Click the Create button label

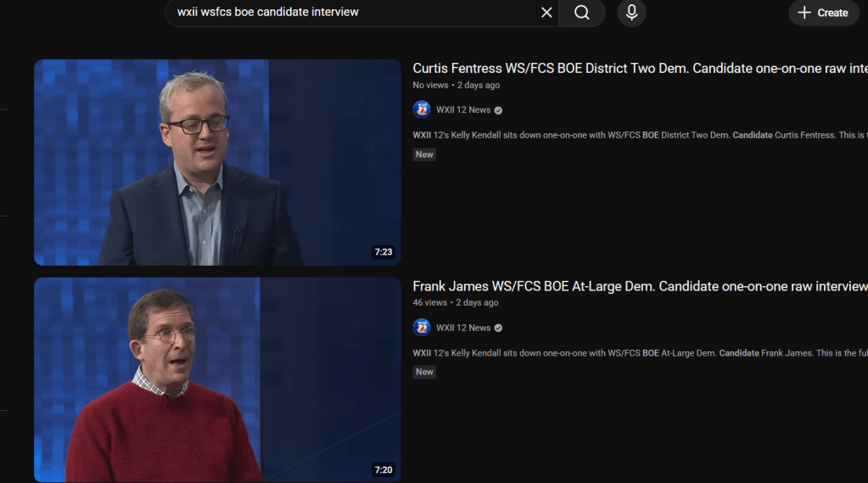pyautogui.click(x=832, y=13)
